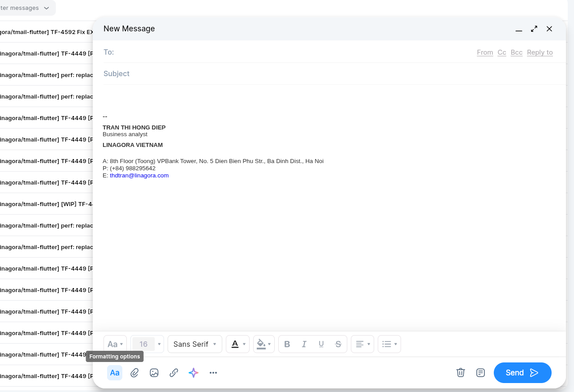Close the New Message composer
Screen dimensions: 574x392
pos(549,29)
